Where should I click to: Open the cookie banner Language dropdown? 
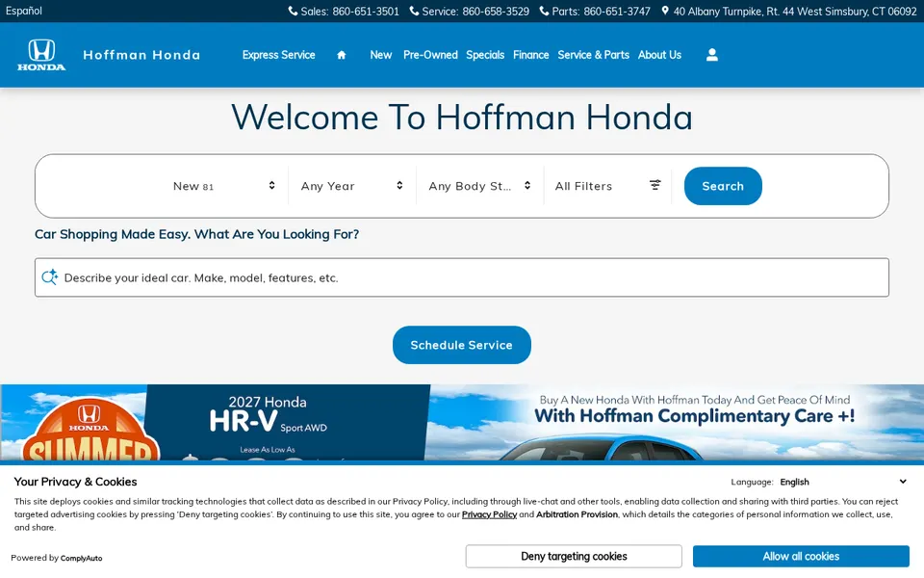click(x=843, y=482)
